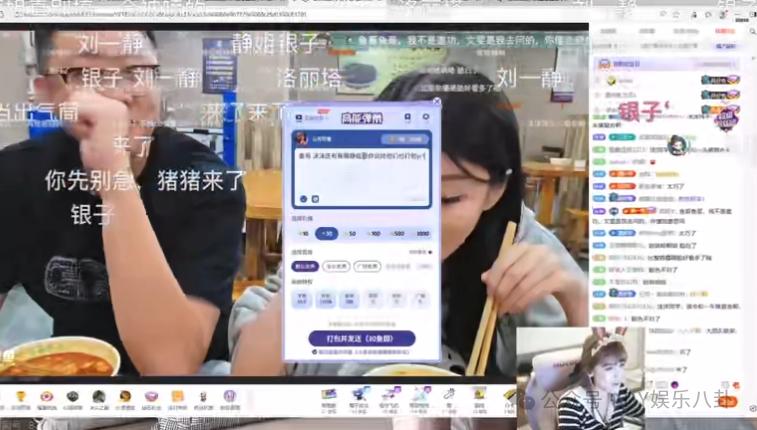The width and height of the screenshot is (757, 430).
Task: Click the orange round gift icon
Action: pyautogui.click(x=125, y=397)
